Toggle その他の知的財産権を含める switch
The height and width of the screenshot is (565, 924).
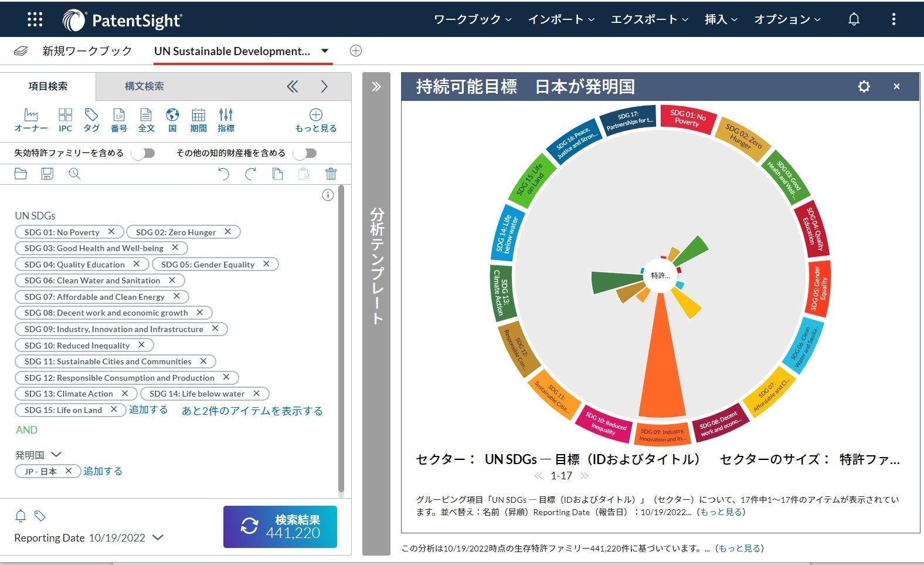[x=305, y=153]
